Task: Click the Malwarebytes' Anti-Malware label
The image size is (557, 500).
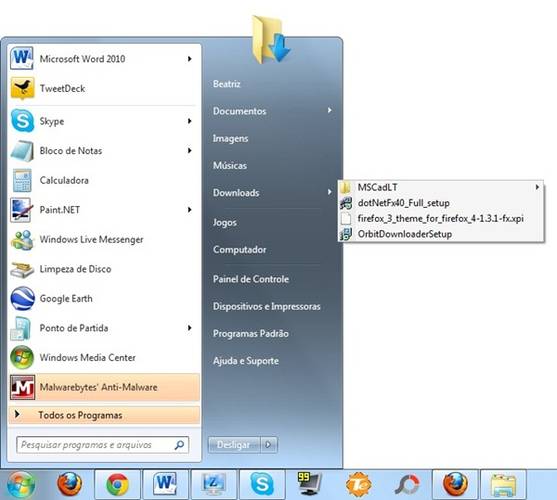Action: coord(98,387)
